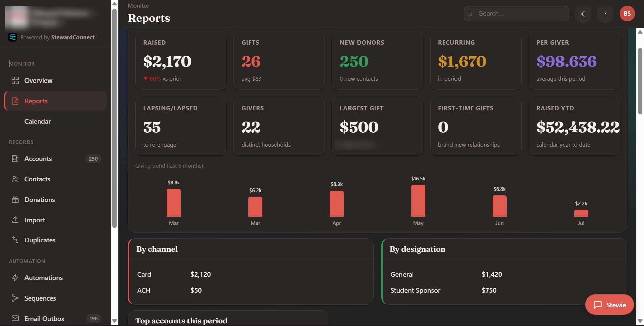
Task: Go to Accounts records
Action: click(x=55, y=159)
